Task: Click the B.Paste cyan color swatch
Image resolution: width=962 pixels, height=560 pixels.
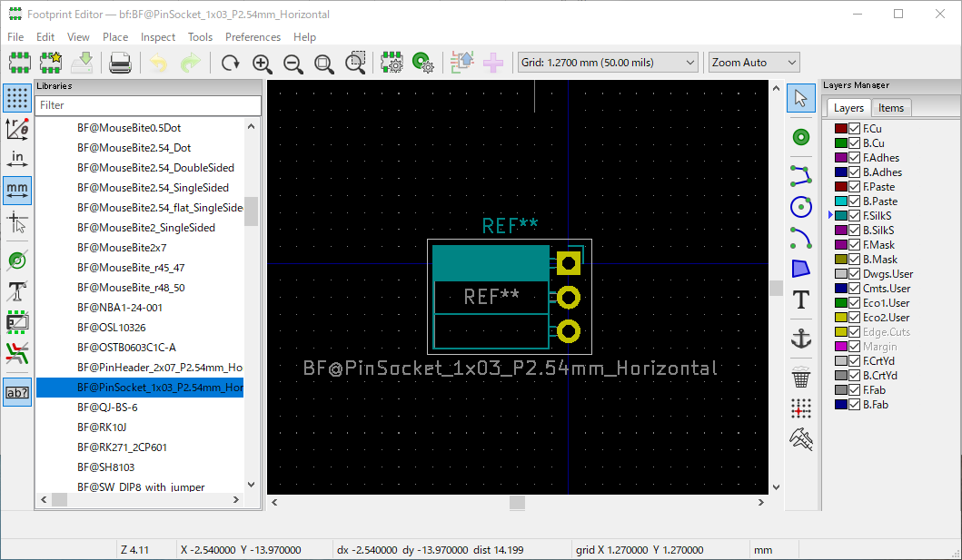Action: (840, 201)
